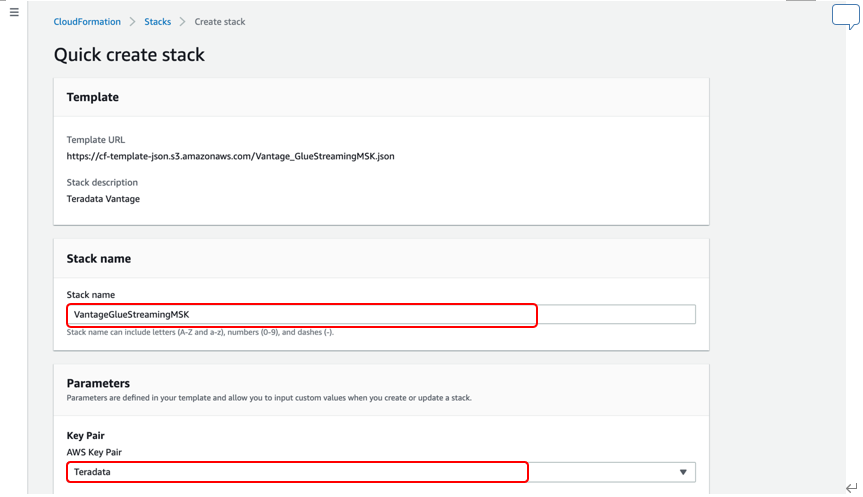Click the Teradata Vantage stack description

click(x=103, y=199)
